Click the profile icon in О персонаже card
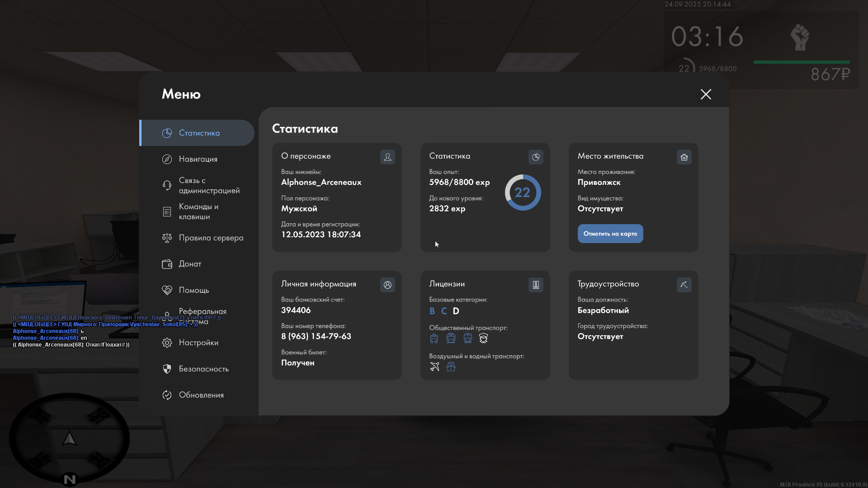The height and width of the screenshot is (488, 868). [387, 157]
